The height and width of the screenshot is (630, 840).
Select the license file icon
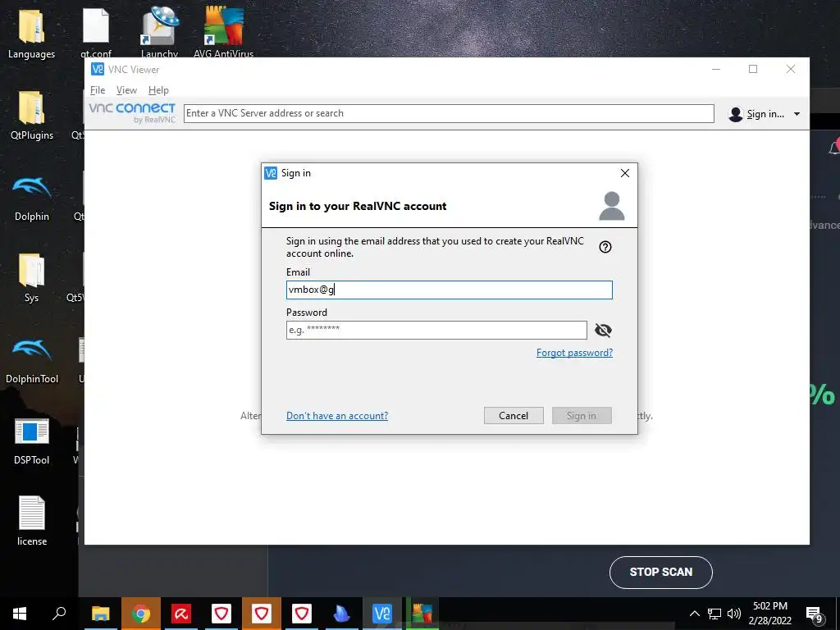coord(32,521)
